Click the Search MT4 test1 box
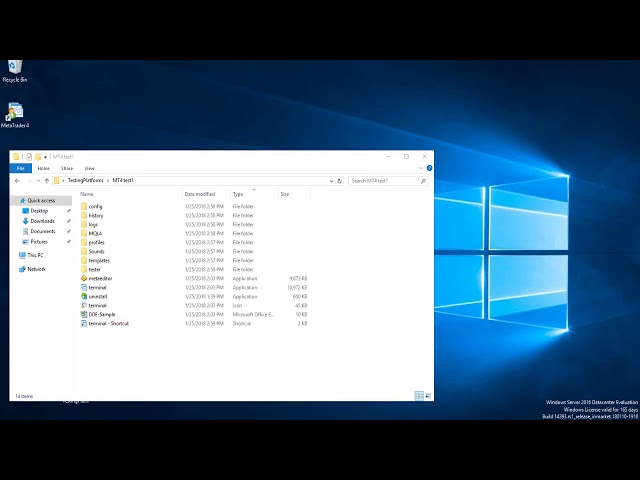 click(385, 181)
